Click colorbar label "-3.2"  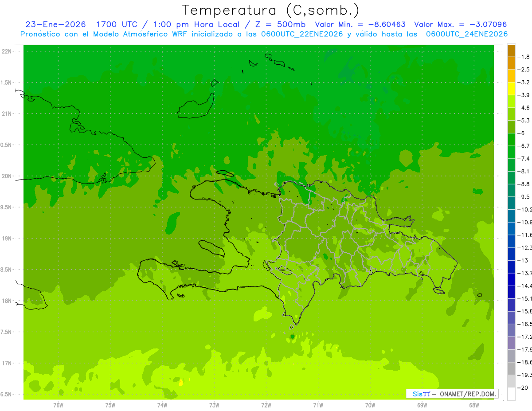pos(524,82)
